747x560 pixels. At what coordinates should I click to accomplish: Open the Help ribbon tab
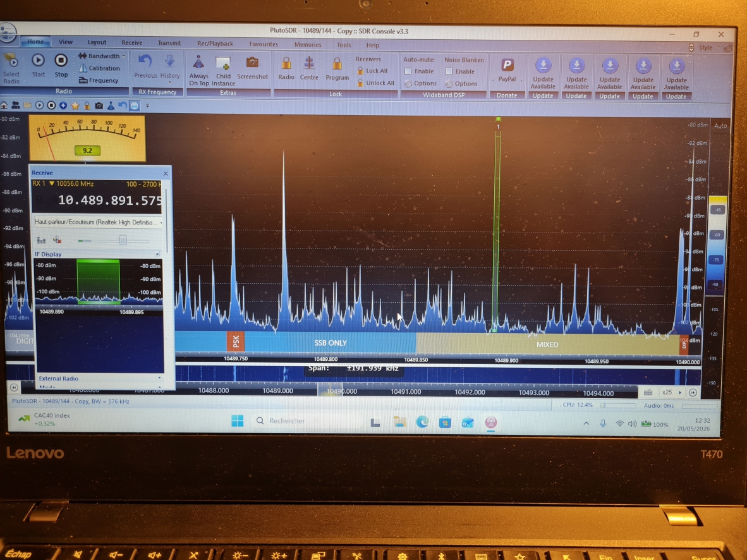click(372, 46)
